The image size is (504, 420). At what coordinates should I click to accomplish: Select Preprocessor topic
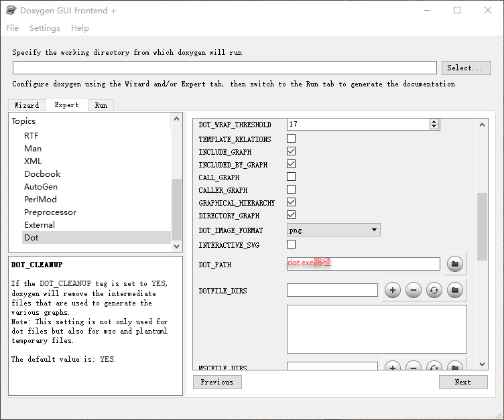[50, 212]
